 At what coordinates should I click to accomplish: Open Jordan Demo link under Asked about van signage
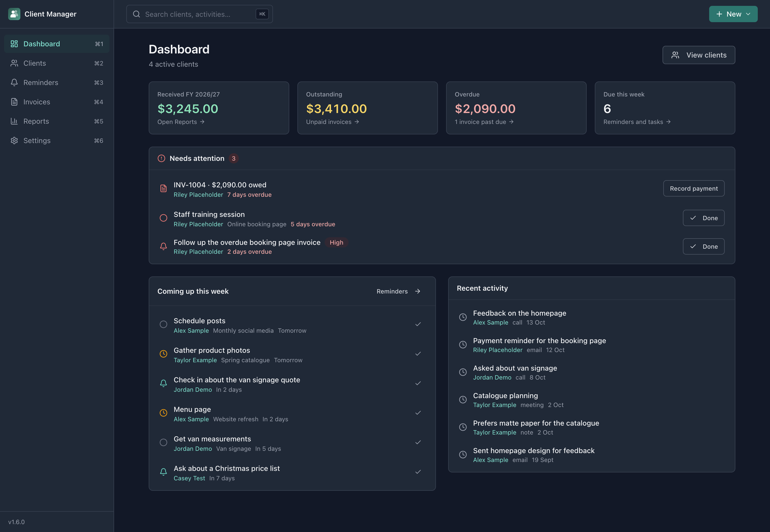(492, 378)
